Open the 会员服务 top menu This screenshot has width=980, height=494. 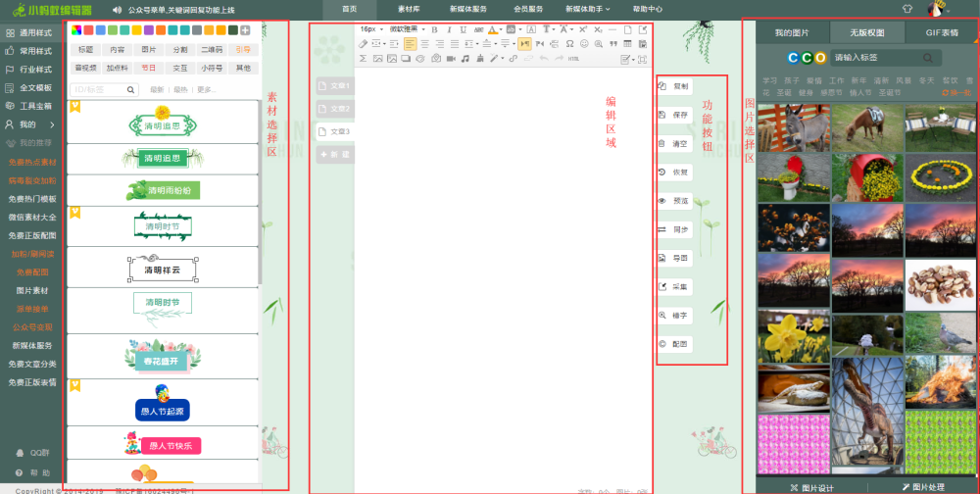click(x=528, y=10)
